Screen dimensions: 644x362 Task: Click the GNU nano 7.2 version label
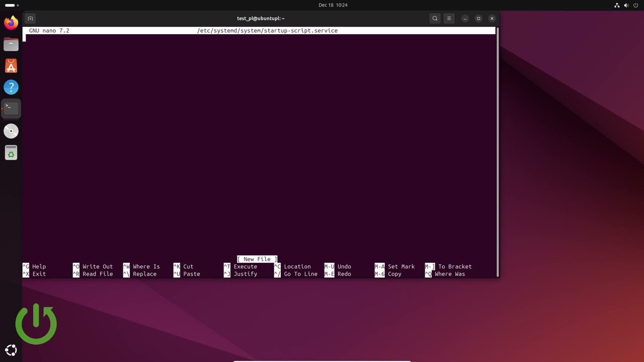[x=49, y=31]
